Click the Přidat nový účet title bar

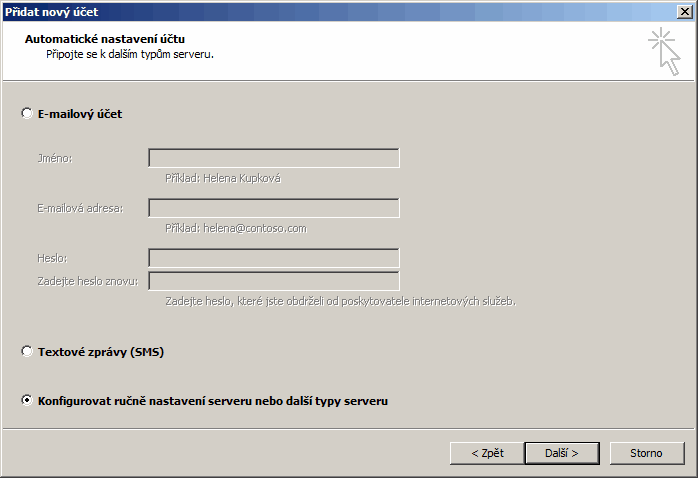tap(300, 11)
